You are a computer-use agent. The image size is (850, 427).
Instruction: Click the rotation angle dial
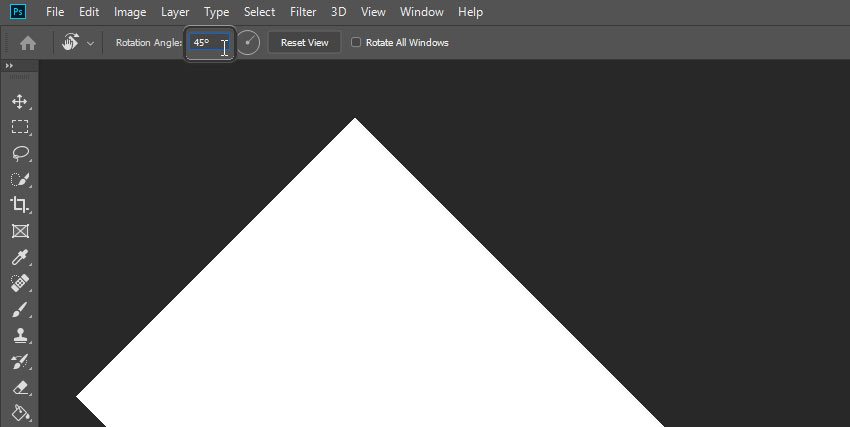(248, 42)
